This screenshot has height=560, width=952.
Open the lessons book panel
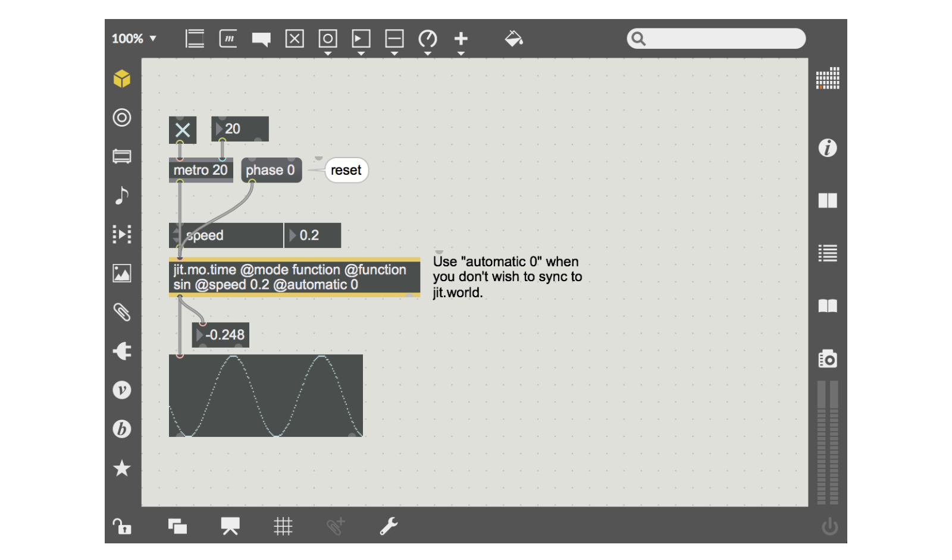click(828, 306)
